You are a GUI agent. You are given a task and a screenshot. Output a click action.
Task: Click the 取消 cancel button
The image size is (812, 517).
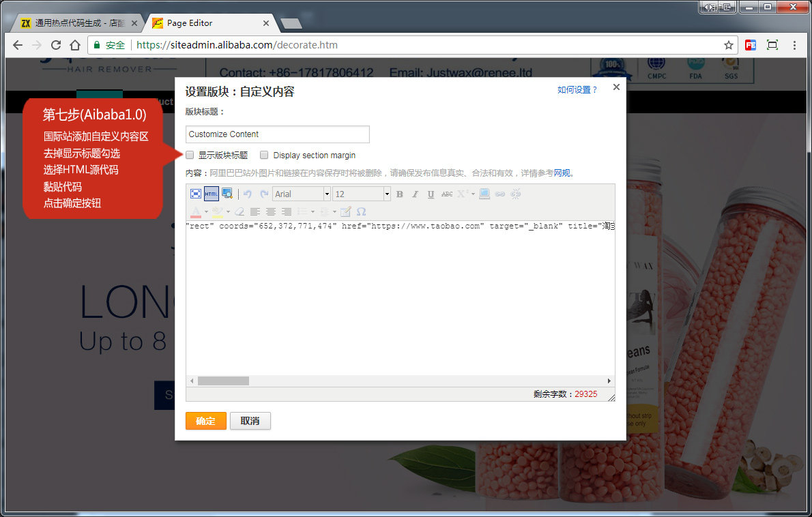(x=250, y=421)
